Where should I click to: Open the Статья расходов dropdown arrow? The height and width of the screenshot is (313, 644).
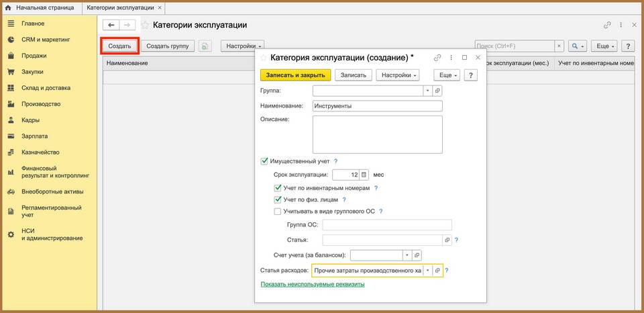[x=427, y=270]
